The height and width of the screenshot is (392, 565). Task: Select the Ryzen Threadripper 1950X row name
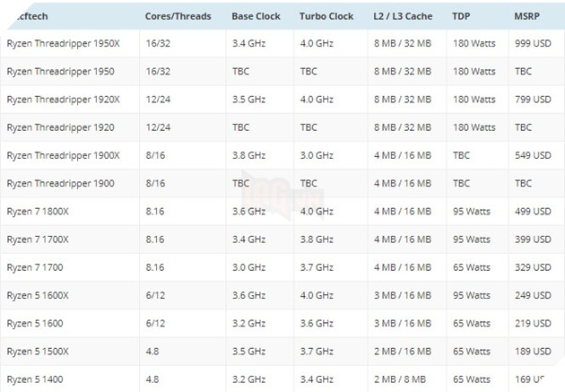[63, 44]
